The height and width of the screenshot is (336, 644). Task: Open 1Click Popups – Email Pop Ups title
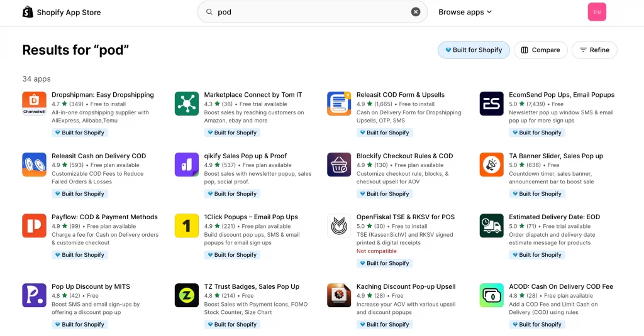[x=251, y=217]
